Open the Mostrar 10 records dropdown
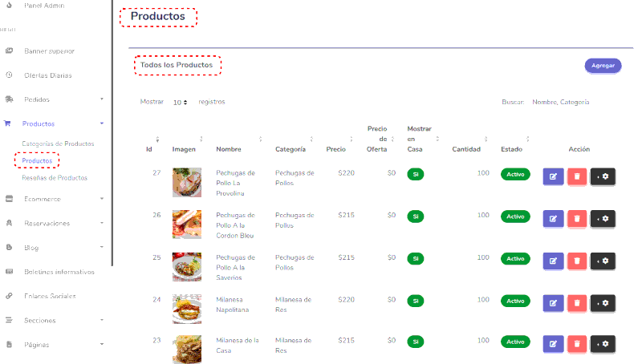This screenshot has height=364, width=642. 180,103
